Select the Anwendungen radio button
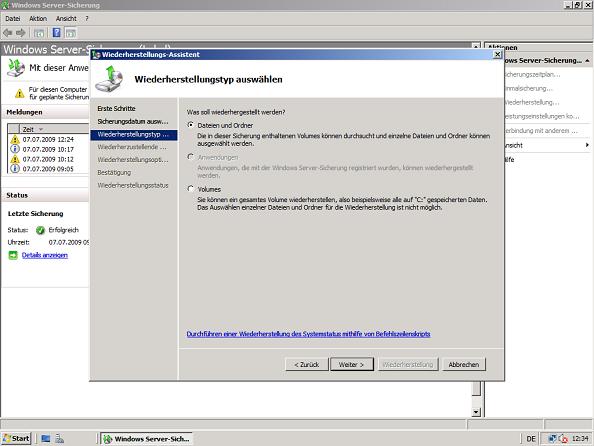Screen dimensions: 594x446 (191, 156)
